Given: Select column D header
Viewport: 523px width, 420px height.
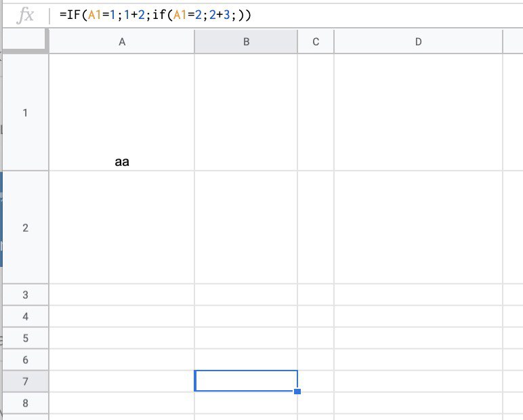Looking at the screenshot, I should (418, 42).
